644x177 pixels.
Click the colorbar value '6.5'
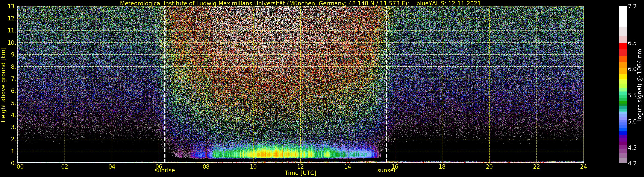632,43
